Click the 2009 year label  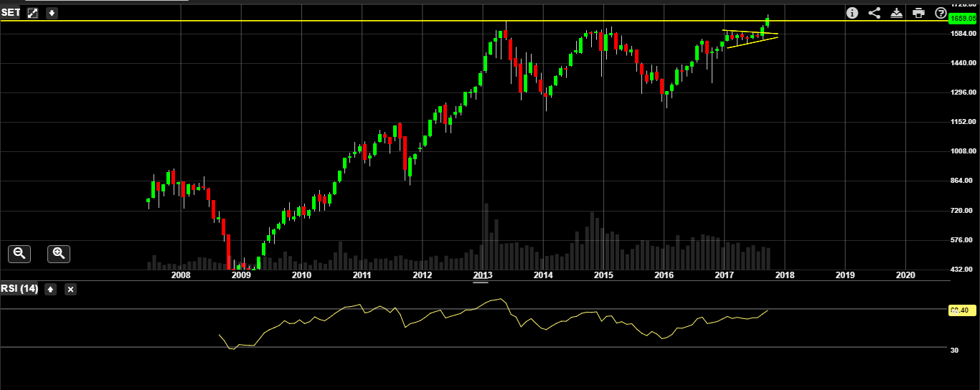pos(241,275)
